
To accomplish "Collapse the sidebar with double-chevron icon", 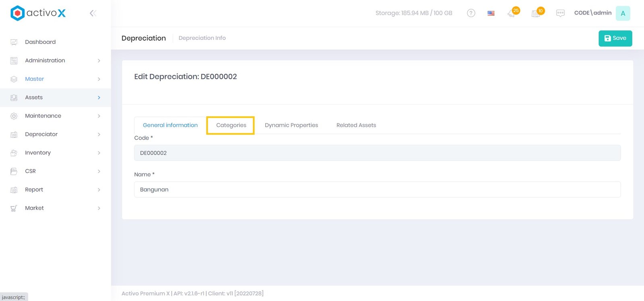I will [93, 13].
